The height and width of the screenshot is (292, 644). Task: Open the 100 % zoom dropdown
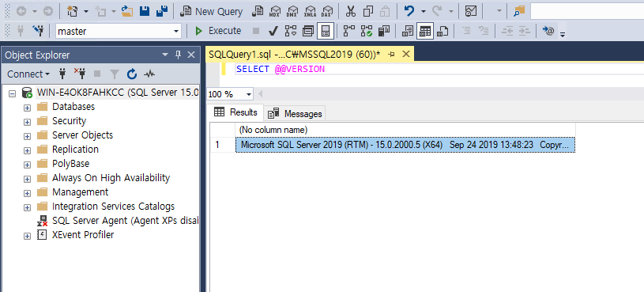tap(248, 95)
